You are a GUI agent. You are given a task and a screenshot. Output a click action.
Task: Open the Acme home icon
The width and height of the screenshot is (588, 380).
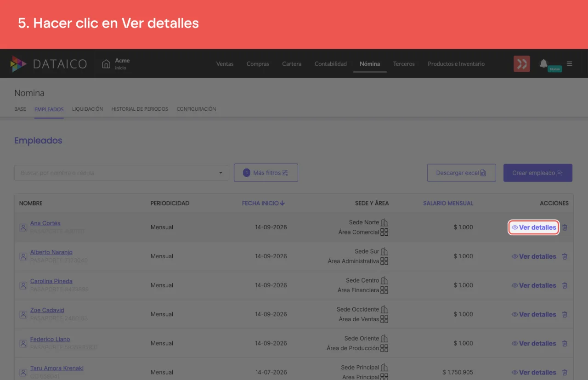click(106, 64)
